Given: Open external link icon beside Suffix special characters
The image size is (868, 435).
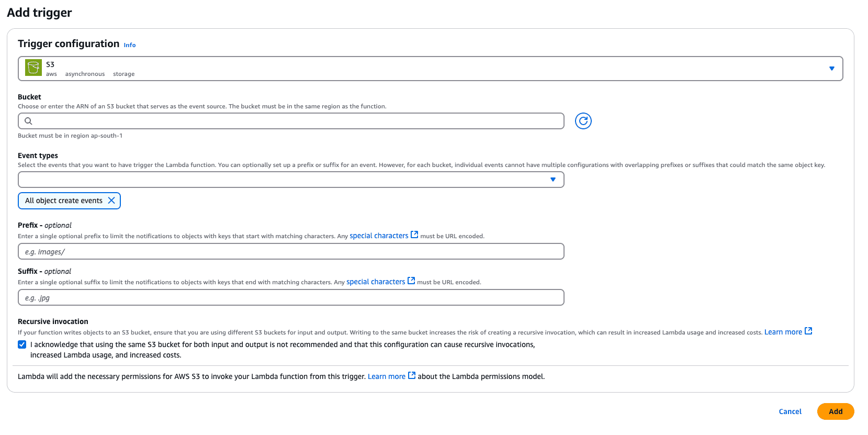Looking at the screenshot, I should pyautogui.click(x=411, y=281).
